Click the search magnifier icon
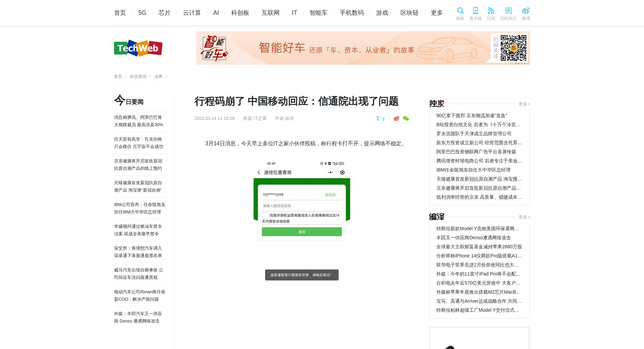 click(x=460, y=11)
